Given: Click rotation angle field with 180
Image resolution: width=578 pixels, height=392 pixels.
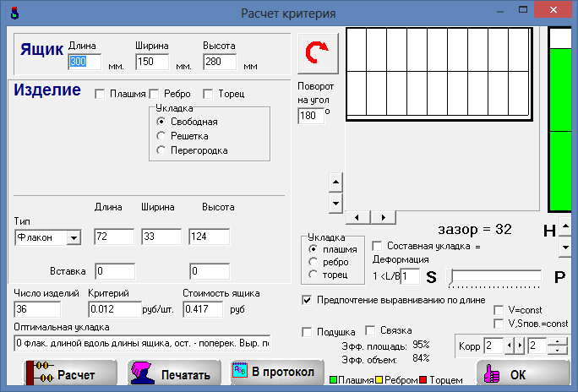Looking at the screenshot, I should coord(311,116).
